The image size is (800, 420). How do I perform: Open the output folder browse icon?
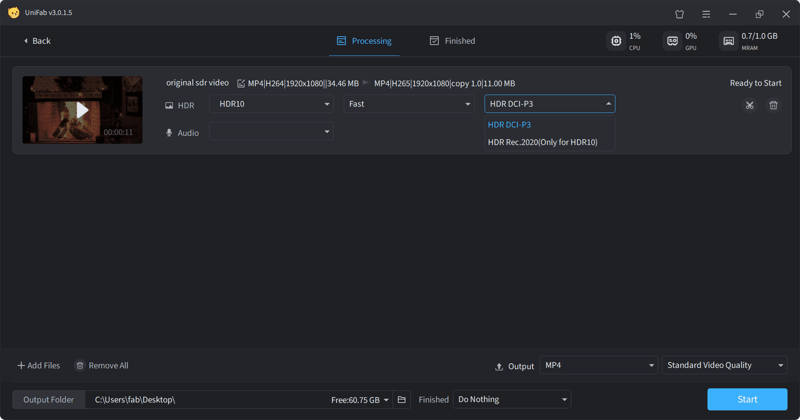[402, 400]
